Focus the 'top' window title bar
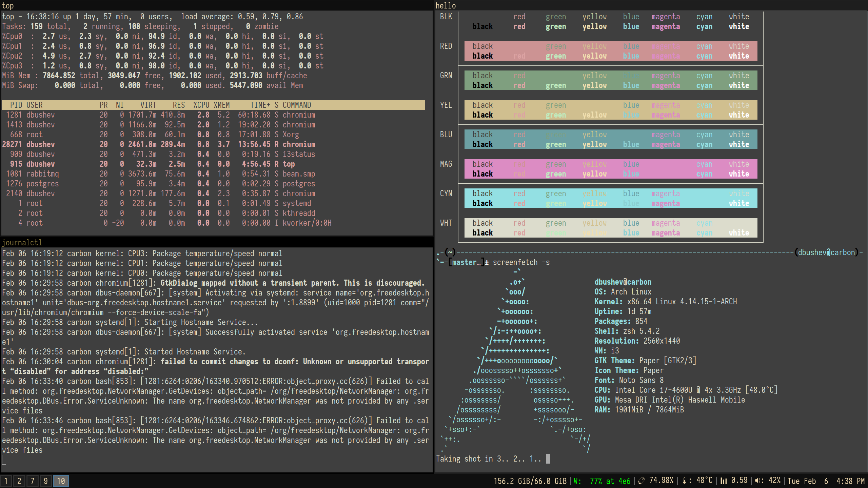Image resolution: width=868 pixels, height=488 pixels. pos(217,5)
